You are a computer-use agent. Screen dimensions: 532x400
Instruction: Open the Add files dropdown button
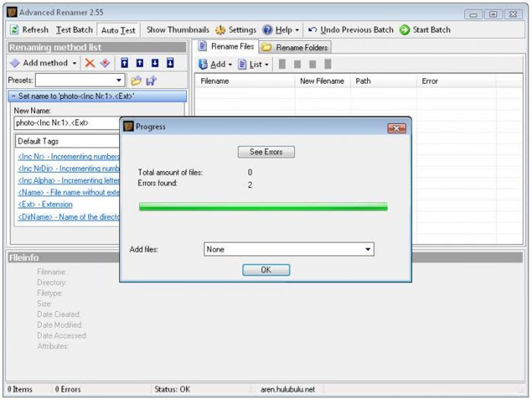pos(215,64)
